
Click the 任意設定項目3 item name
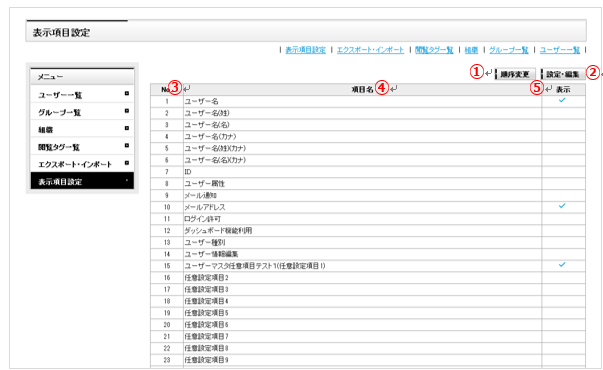point(207,289)
